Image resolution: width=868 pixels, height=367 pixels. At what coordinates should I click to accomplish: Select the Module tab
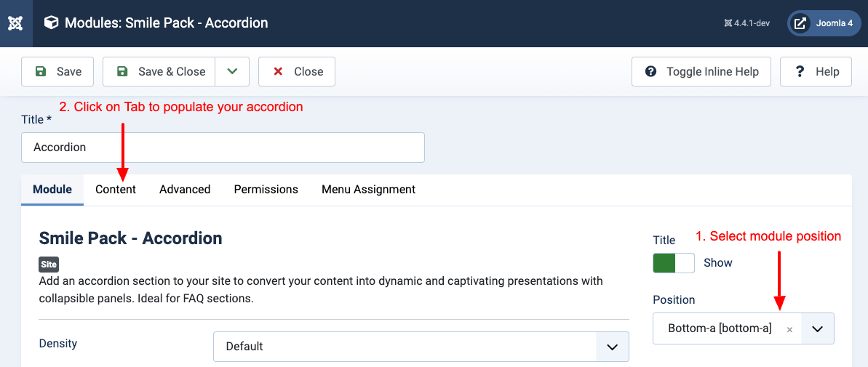pos(52,190)
